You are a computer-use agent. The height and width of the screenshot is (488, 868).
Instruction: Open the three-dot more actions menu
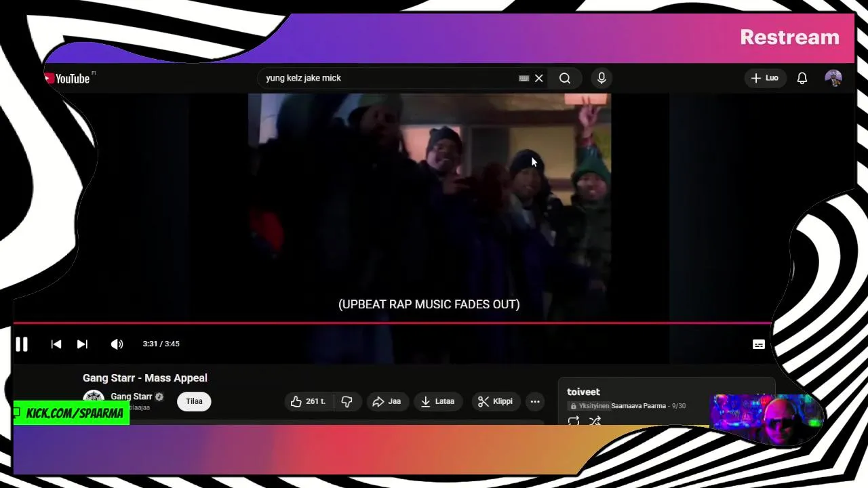[535, 401]
